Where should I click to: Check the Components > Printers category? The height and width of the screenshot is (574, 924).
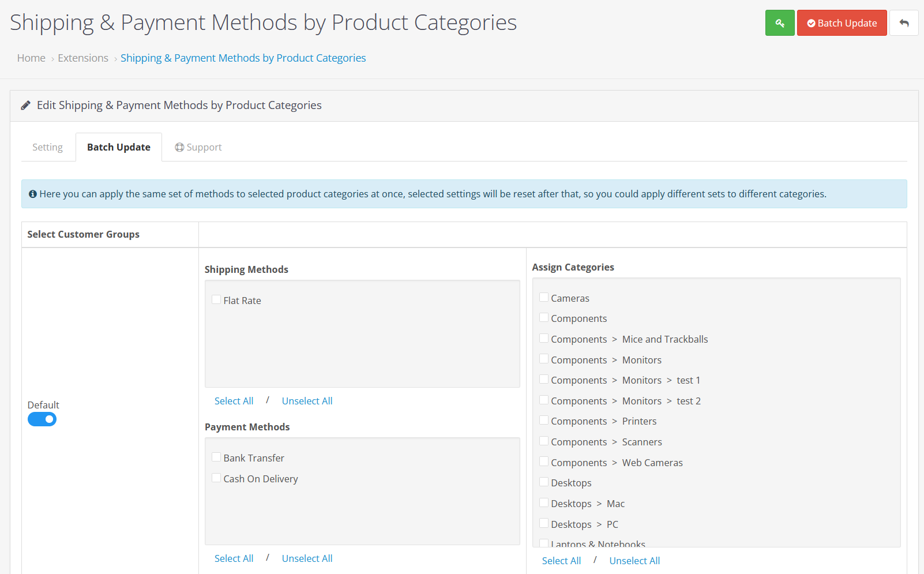544,421
